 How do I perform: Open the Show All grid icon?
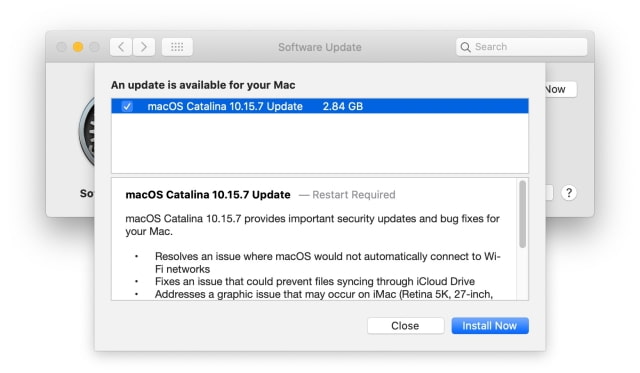coord(177,47)
